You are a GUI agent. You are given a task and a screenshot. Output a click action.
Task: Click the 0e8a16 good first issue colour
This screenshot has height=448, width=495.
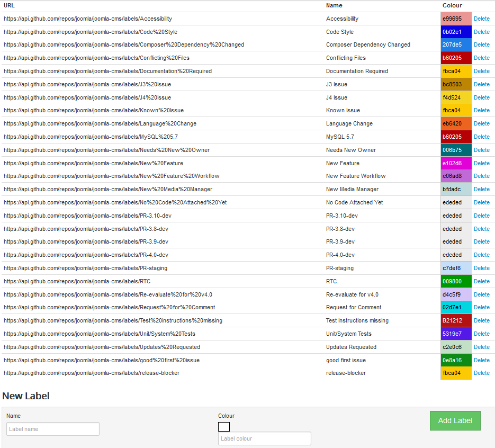pyautogui.click(x=456, y=360)
